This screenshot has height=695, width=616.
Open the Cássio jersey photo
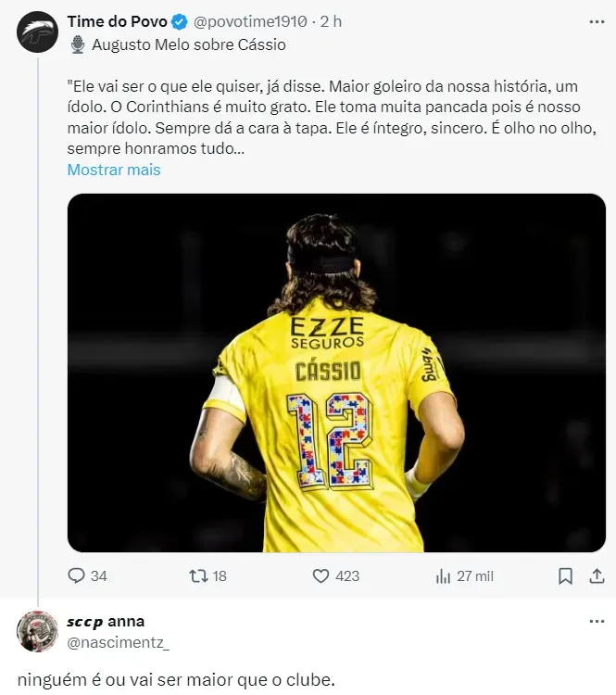(336, 373)
